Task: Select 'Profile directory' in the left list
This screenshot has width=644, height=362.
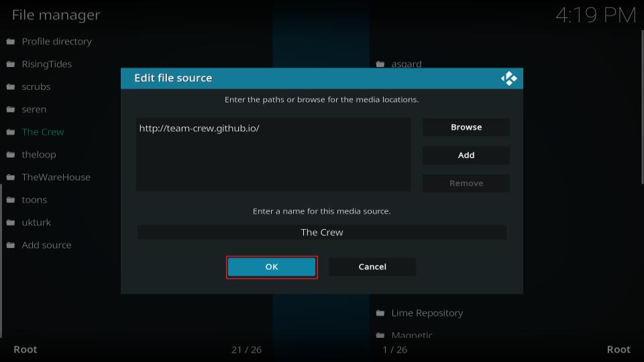Action: click(x=56, y=42)
